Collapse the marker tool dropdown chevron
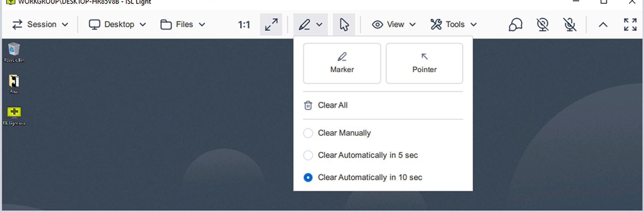644x212 pixels. (319, 25)
